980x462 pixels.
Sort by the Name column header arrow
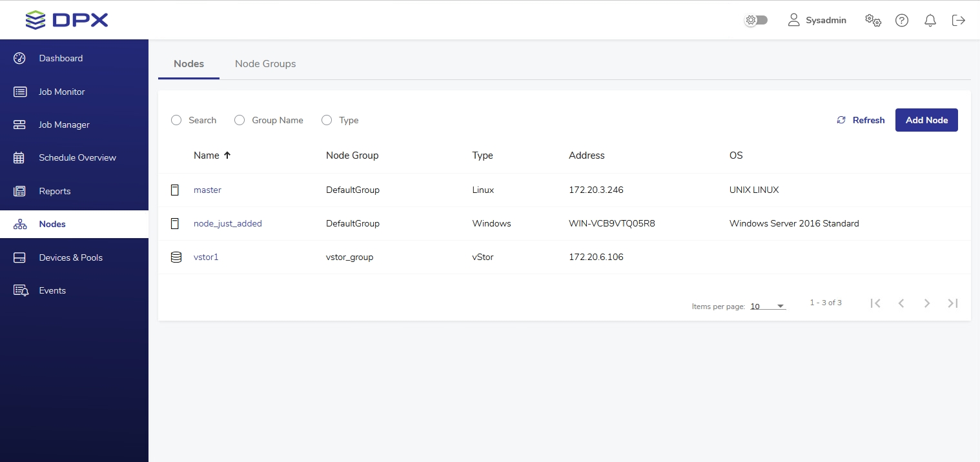tap(227, 156)
